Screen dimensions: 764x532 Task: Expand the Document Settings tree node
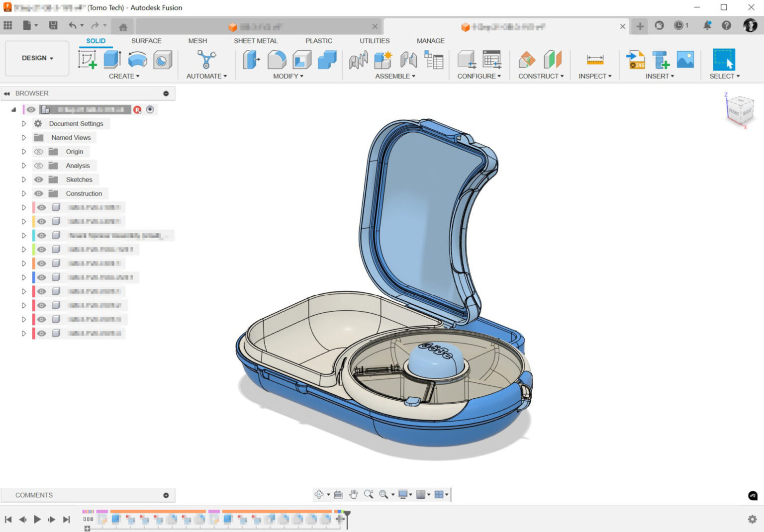(x=23, y=124)
